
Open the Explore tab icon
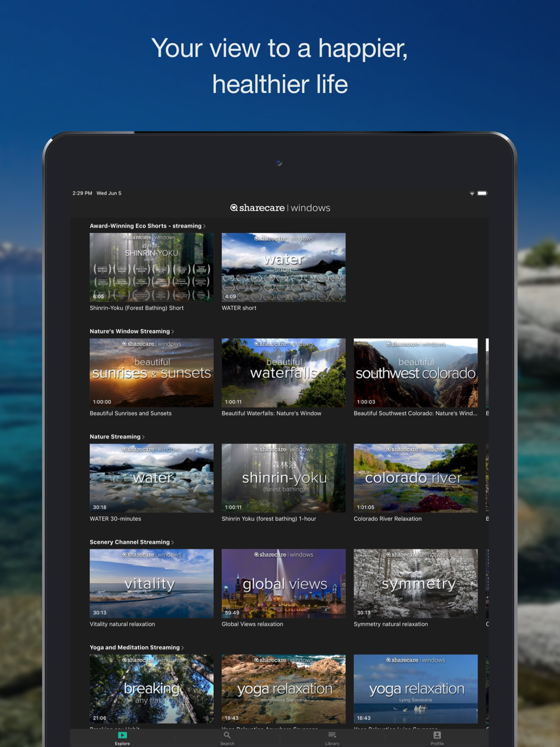(122, 735)
